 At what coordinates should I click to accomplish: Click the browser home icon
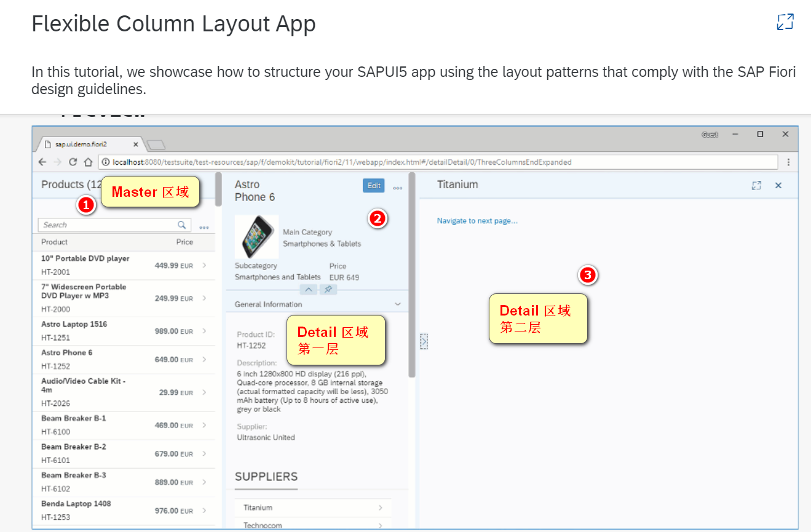(x=88, y=162)
